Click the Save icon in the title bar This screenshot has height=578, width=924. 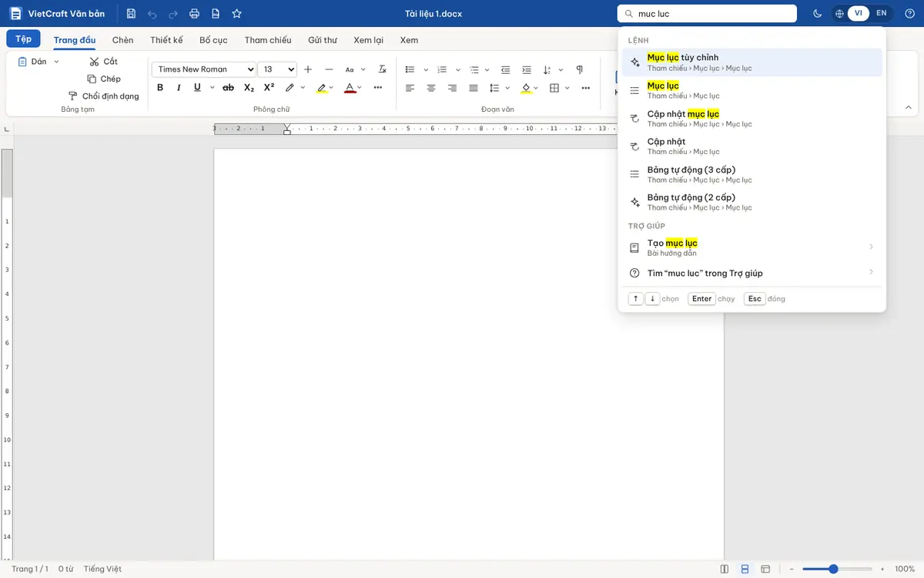click(x=131, y=14)
